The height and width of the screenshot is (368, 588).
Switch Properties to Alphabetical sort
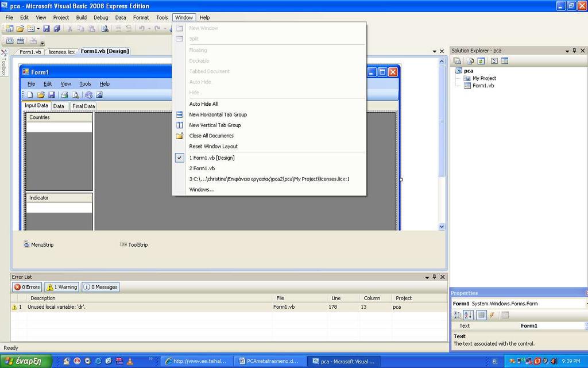tap(468, 315)
